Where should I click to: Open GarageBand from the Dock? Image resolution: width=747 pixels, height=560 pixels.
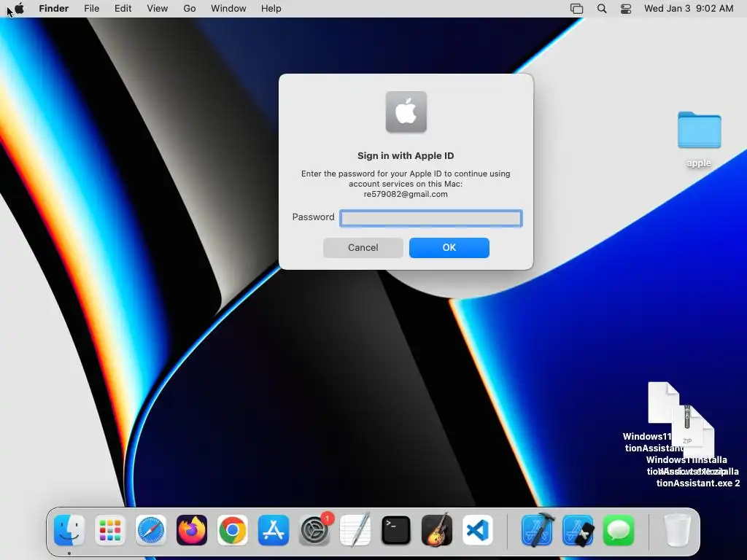point(437,530)
